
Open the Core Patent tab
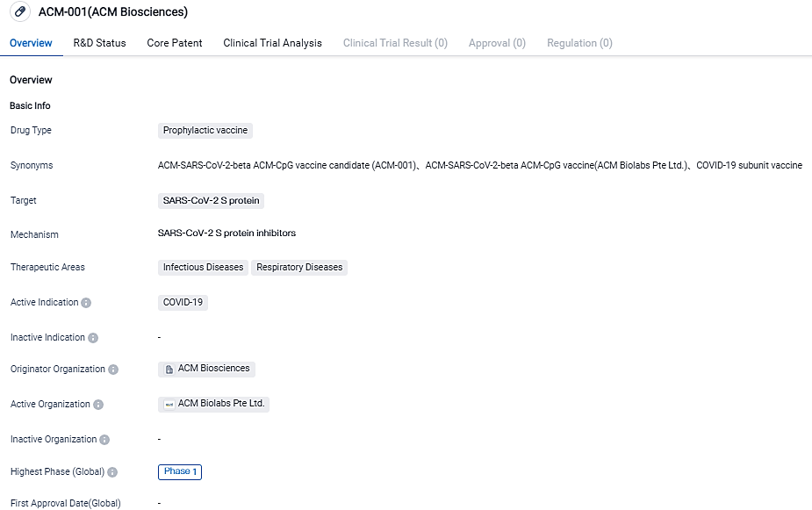175,43
